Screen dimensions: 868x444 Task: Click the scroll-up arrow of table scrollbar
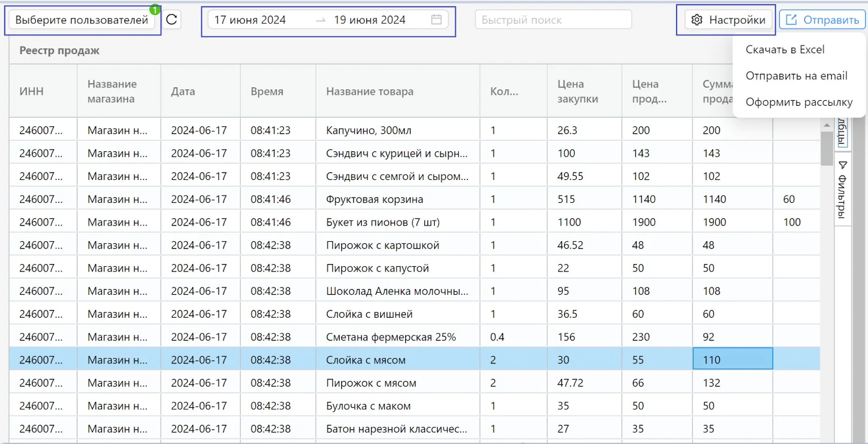827,125
